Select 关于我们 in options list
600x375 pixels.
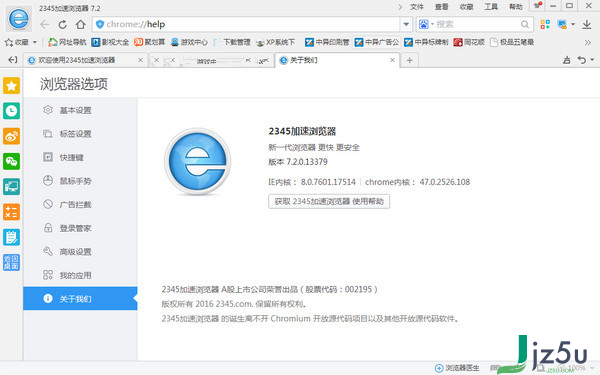(x=80, y=298)
